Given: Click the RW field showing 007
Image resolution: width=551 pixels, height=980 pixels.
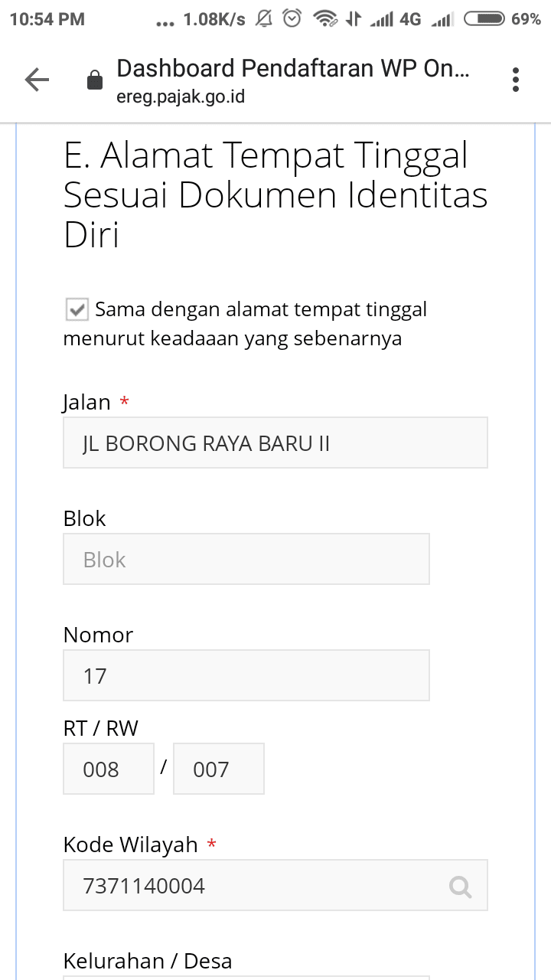Looking at the screenshot, I should [x=219, y=769].
